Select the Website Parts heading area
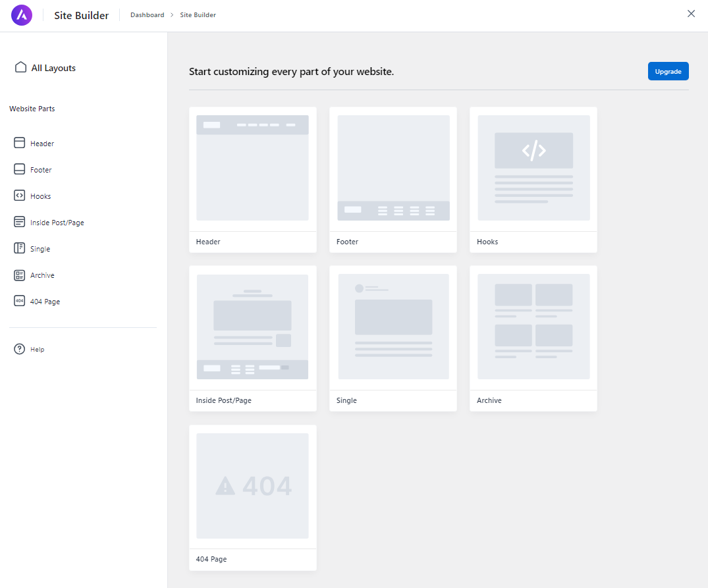 click(x=32, y=109)
